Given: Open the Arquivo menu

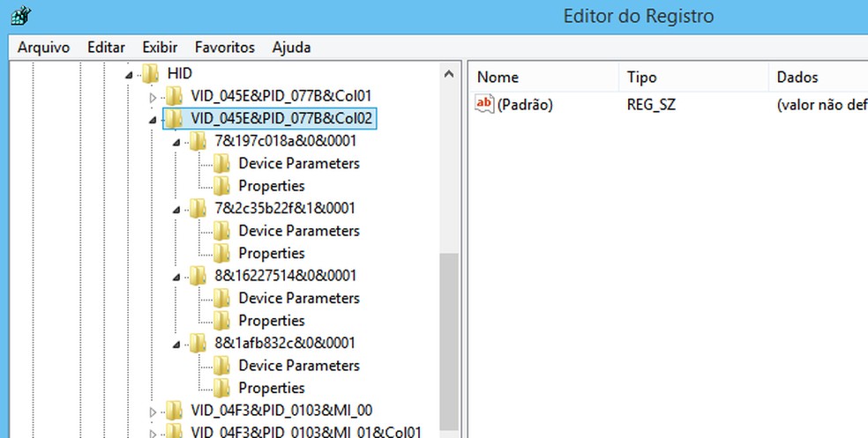Looking at the screenshot, I should 44,48.
